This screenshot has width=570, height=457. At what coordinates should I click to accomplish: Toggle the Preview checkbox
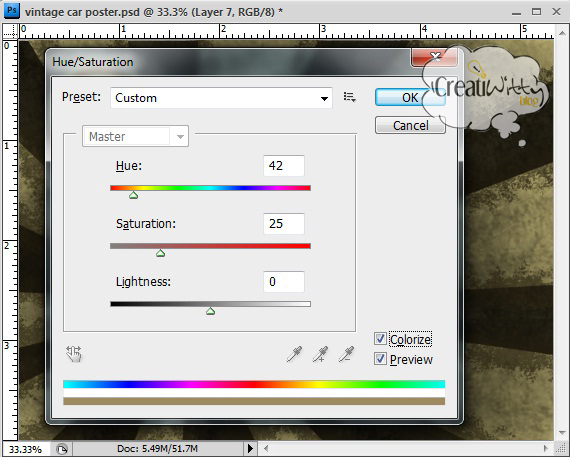(380, 359)
